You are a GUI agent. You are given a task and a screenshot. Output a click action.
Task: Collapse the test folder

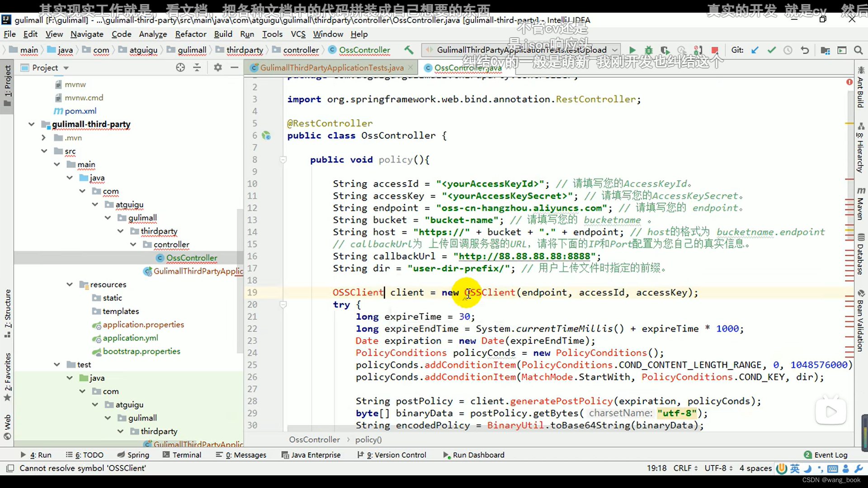(57, 365)
